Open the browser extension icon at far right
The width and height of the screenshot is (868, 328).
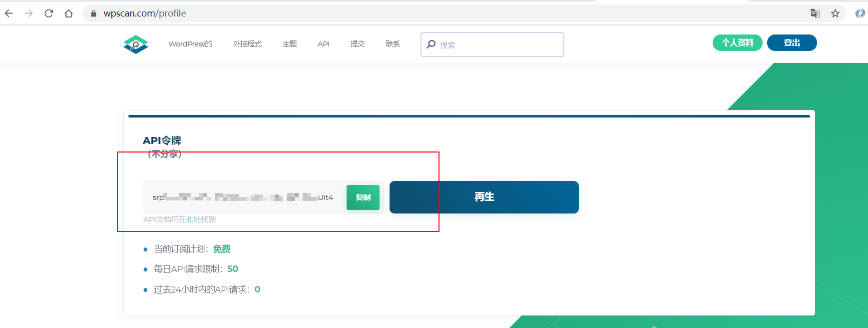(860, 13)
